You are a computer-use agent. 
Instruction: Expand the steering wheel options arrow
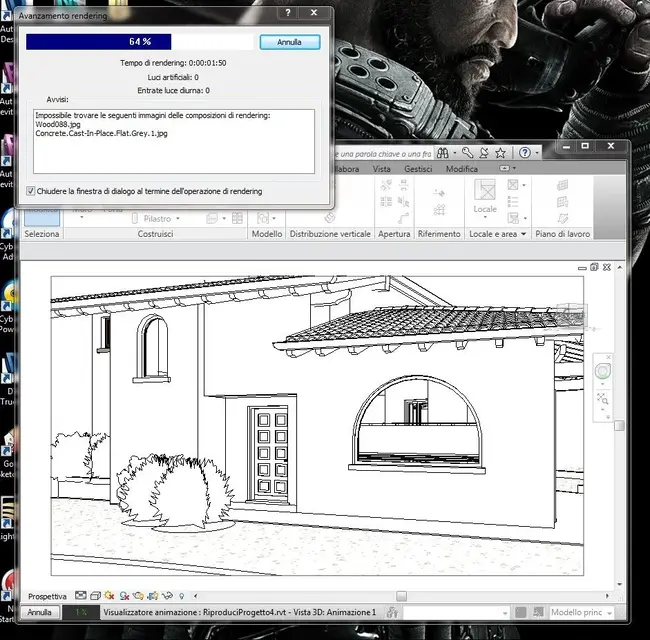pos(602,384)
